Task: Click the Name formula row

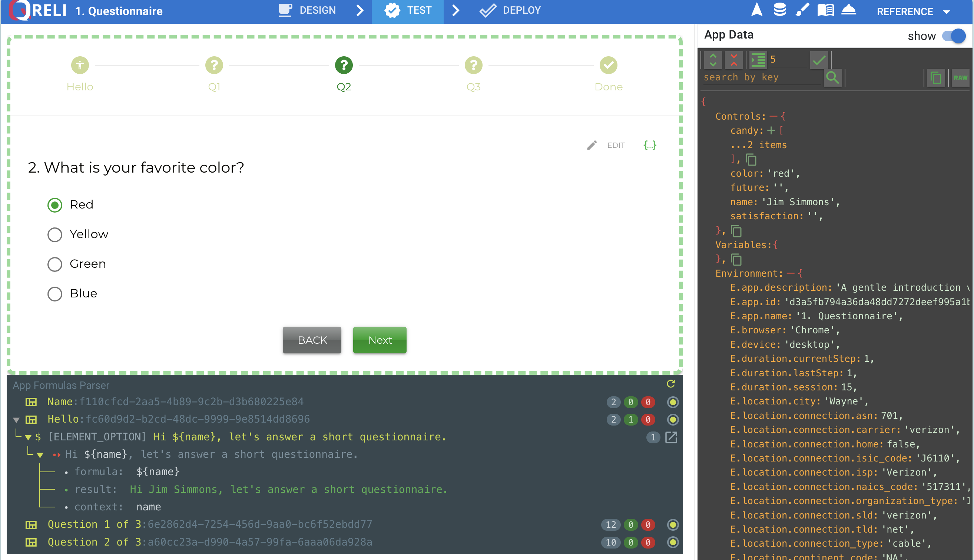Action: tap(345, 402)
